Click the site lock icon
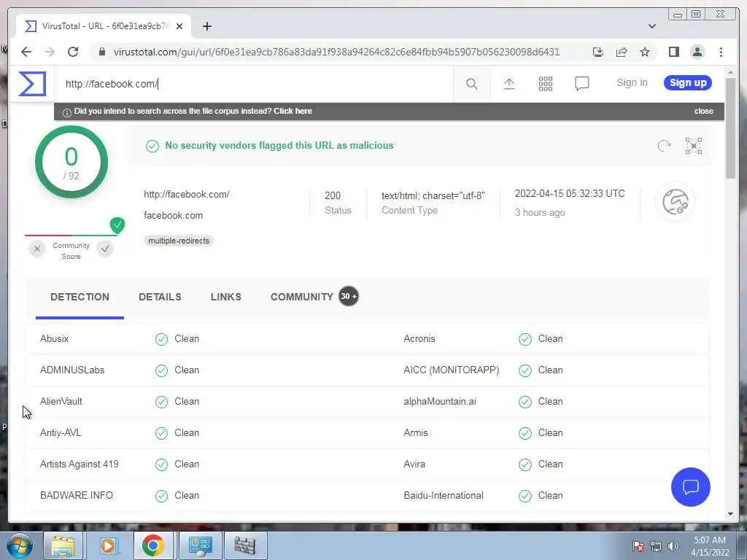Screen dimensions: 747x560 click(x=102, y=52)
